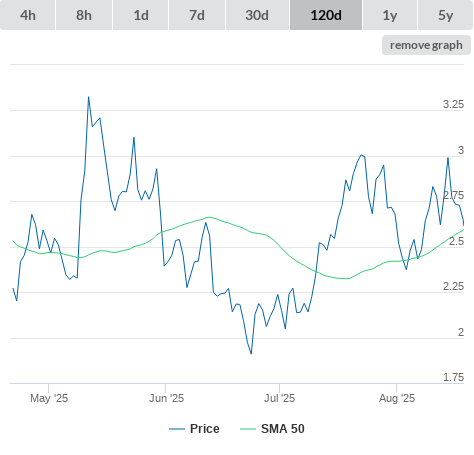Click the May '25 axis label
The image size is (474, 455).
[49, 398]
